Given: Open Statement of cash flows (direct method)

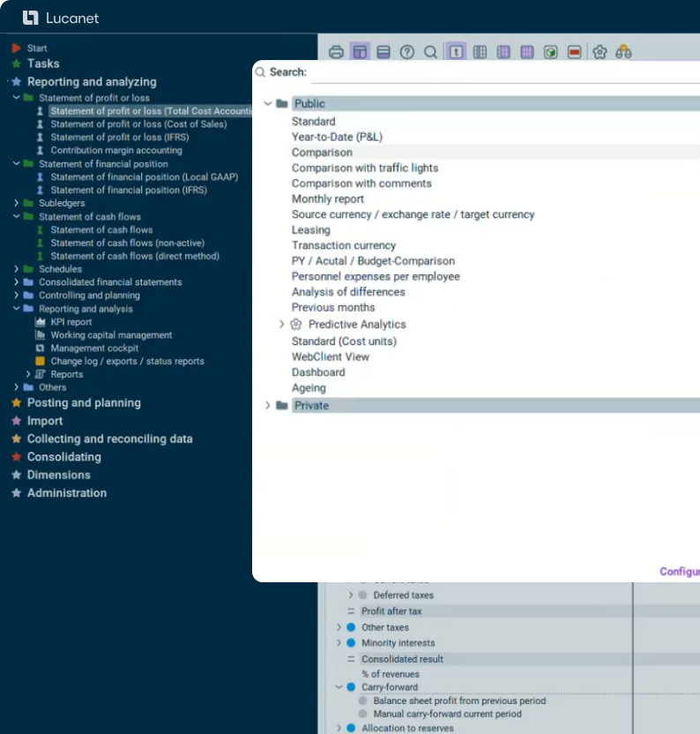Looking at the screenshot, I should (x=135, y=256).
